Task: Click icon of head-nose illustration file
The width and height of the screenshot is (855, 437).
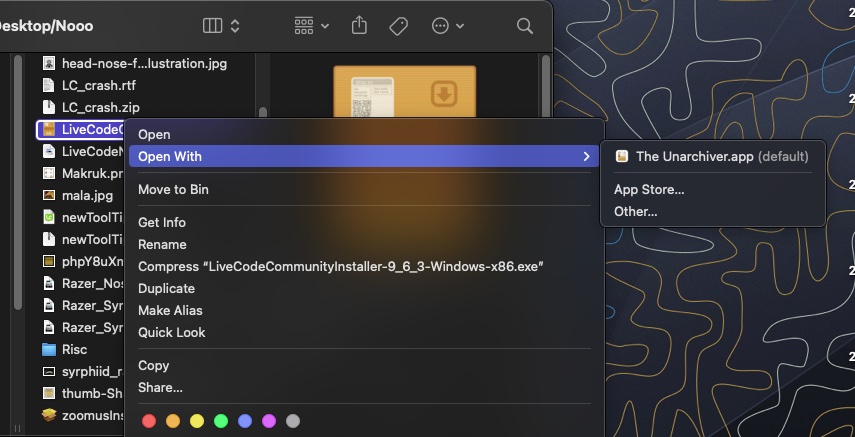Action: (49, 63)
